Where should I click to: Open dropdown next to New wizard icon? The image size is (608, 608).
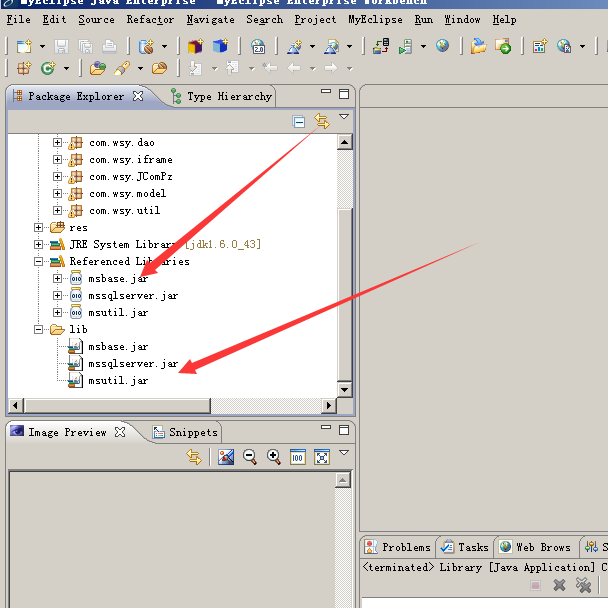pos(42,47)
